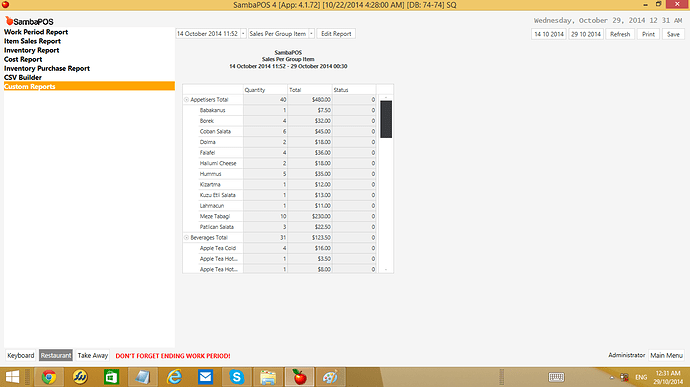The height and width of the screenshot is (387, 690).
Task: Switch to the SambaPOS apple icon
Action: click(x=299, y=377)
